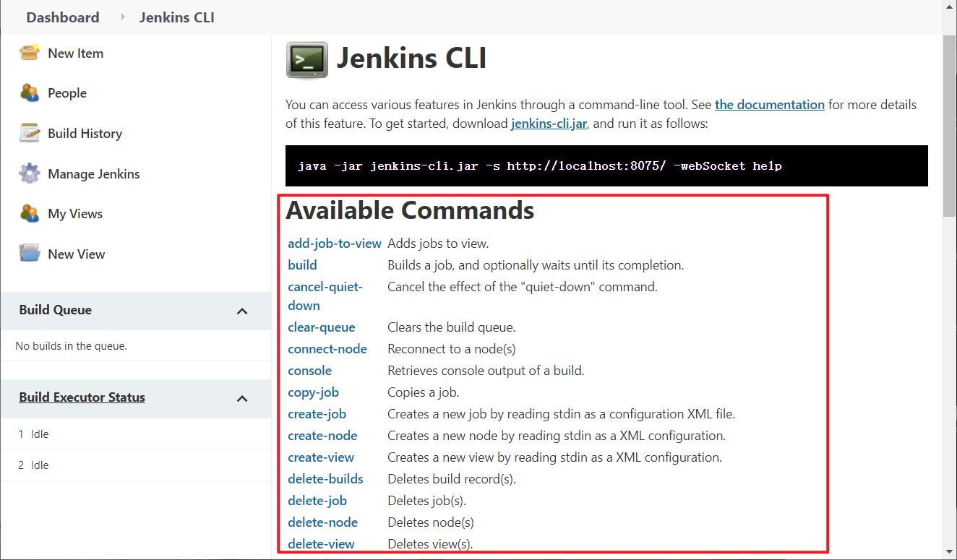Click the cancel-quiet-down description text
Viewport: 957px width, 560px height.
pyautogui.click(x=523, y=287)
